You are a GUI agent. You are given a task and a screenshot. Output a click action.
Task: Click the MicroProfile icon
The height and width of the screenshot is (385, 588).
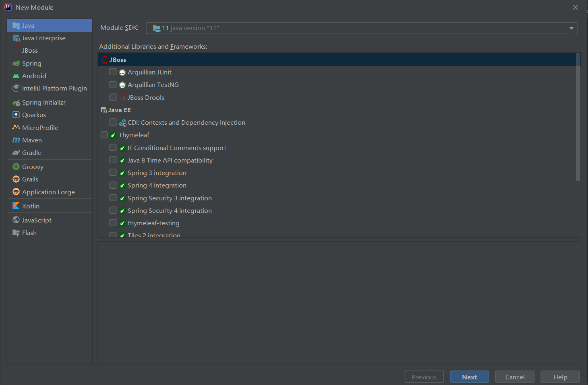pos(16,128)
